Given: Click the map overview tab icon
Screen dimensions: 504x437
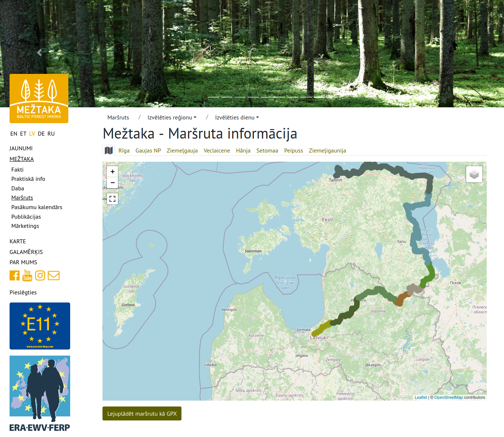Looking at the screenshot, I should pyautogui.click(x=109, y=150).
